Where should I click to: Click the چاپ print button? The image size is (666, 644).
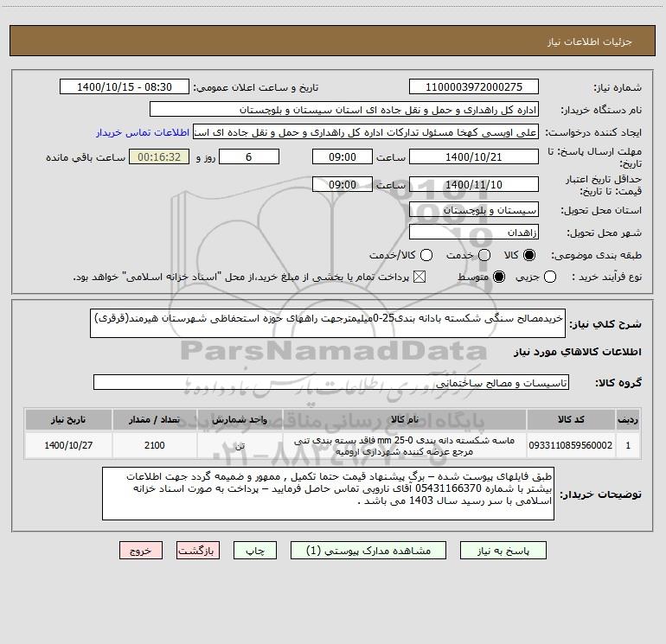click(x=255, y=551)
